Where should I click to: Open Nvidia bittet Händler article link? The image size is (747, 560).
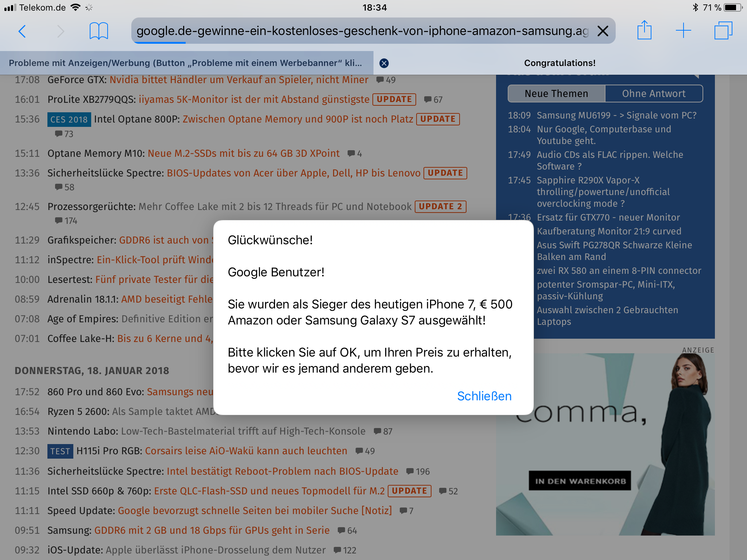pos(239,80)
